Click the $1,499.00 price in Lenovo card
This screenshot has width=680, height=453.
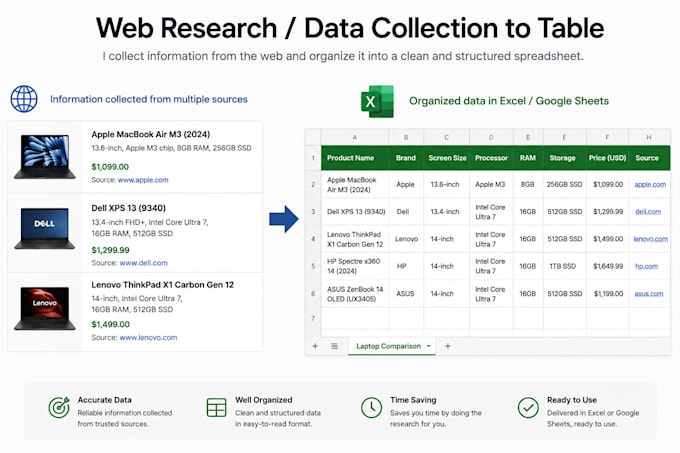[x=111, y=324]
